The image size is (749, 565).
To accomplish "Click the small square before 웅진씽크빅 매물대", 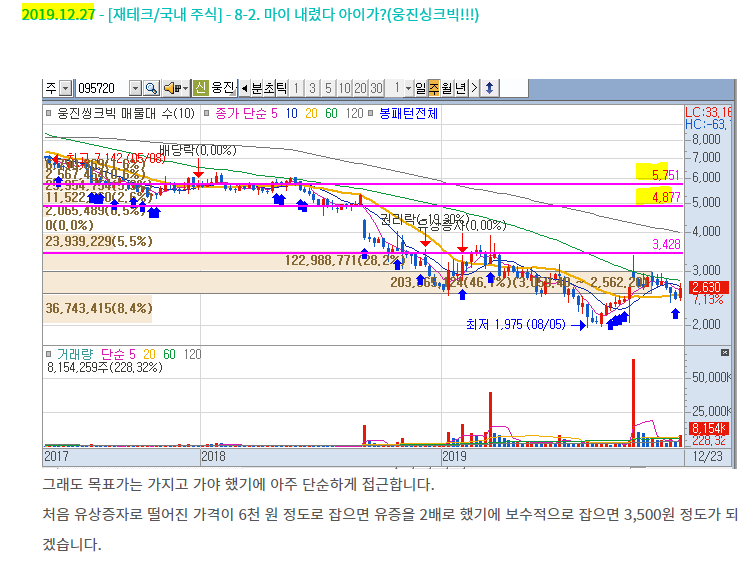I will tap(48, 113).
